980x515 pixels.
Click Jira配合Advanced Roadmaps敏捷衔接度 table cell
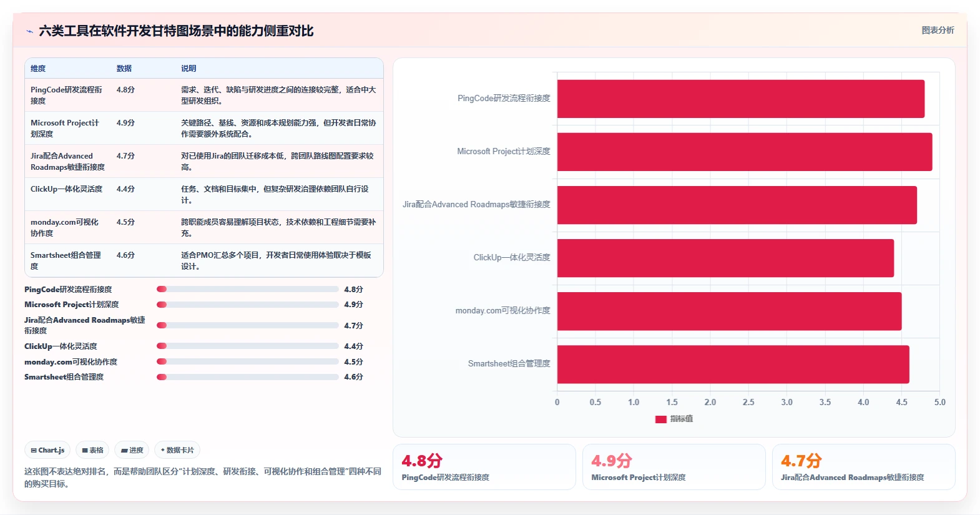(x=67, y=162)
